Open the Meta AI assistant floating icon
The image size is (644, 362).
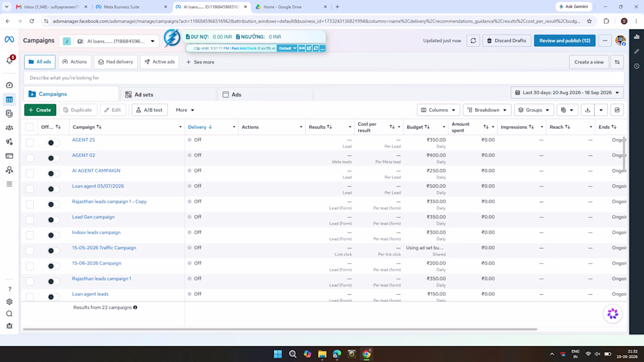coord(612,314)
